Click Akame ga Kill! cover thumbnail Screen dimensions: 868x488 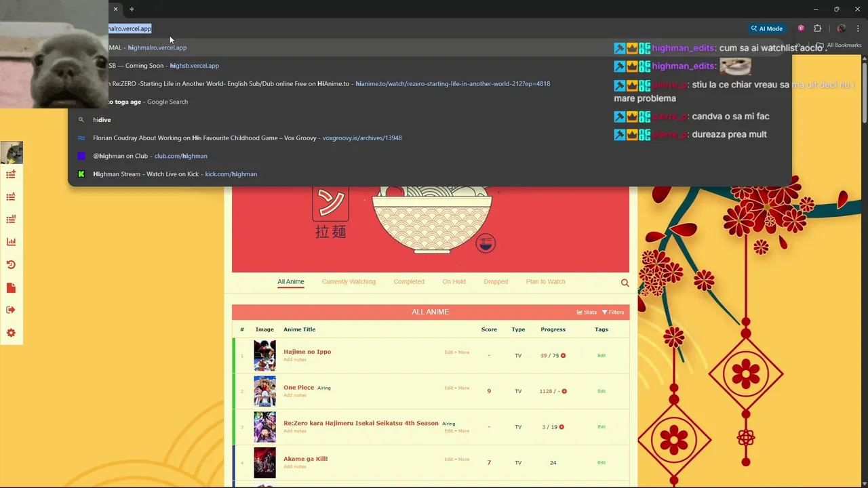264,462
